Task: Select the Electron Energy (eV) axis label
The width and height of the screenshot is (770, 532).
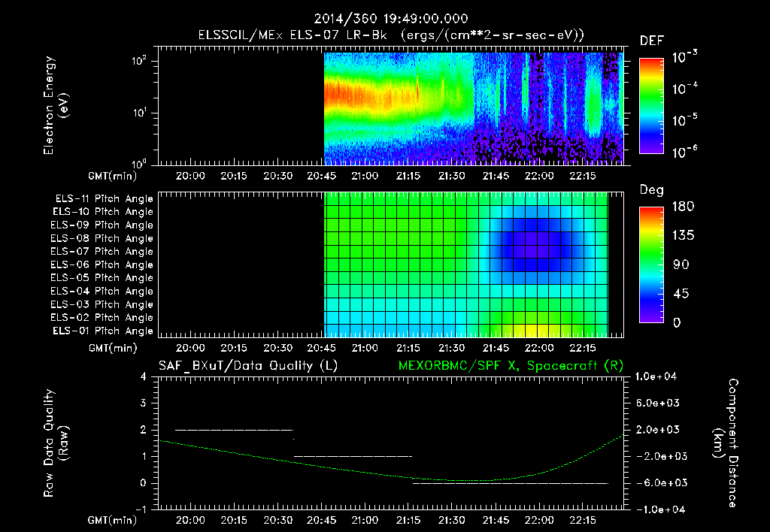Action: pos(56,105)
